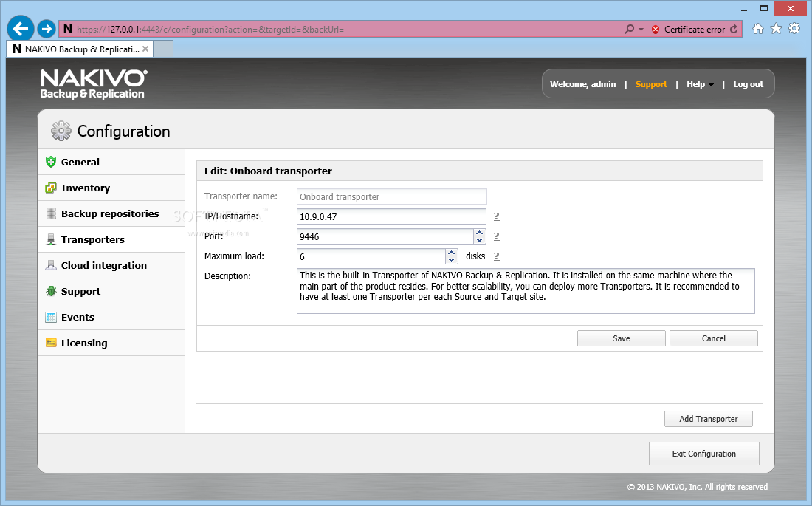Open Cloud integration section

point(111,265)
